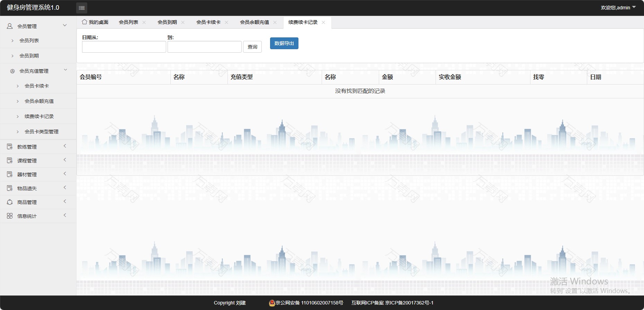Toggle the sidebar hamburger menu icon
Screen dimensions: 644x310
tap(82, 8)
